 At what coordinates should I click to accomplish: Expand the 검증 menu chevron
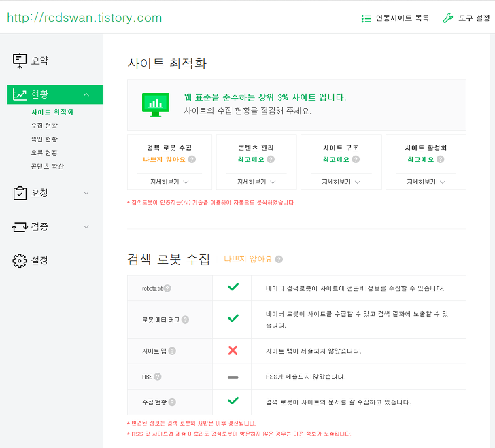(x=86, y=226)
